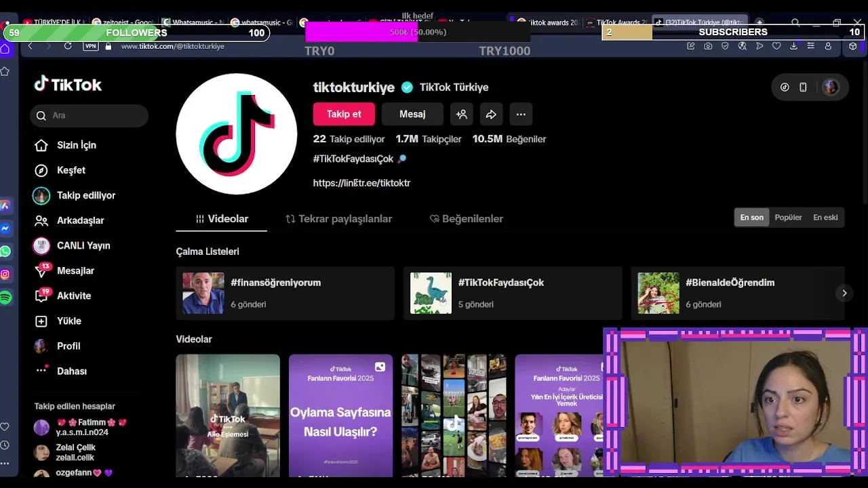This screenshot has height=488, width=868.
Task: Sort videos by En eski
Action: click(825, 218)
